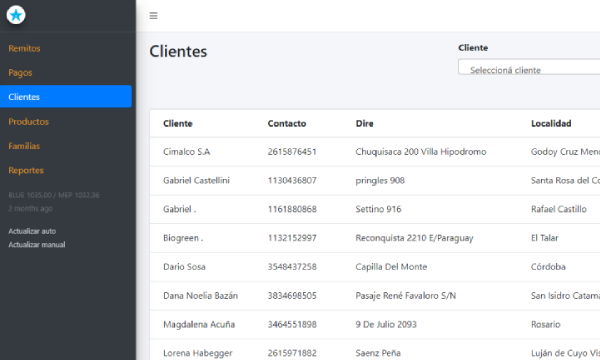Select Dario Sosa client name
Screen dimensions: 600x360
pos(184,267)
